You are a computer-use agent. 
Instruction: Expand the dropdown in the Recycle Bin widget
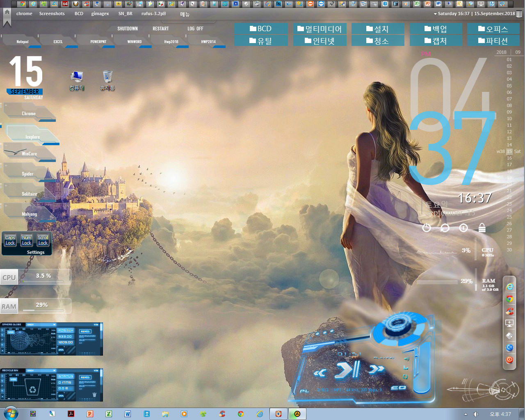pos(54,370)
